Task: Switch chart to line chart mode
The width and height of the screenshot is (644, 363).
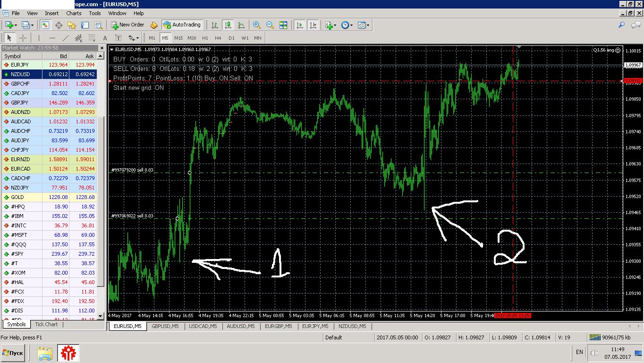Action: (x=241, y=25)
